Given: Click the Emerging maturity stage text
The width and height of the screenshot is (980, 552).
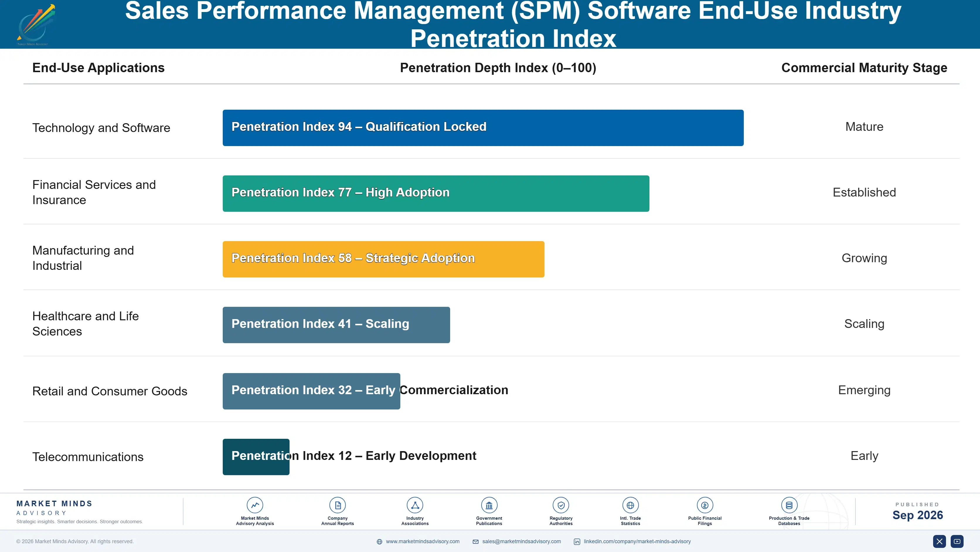Looking at the screenshot, I should 864,391.
